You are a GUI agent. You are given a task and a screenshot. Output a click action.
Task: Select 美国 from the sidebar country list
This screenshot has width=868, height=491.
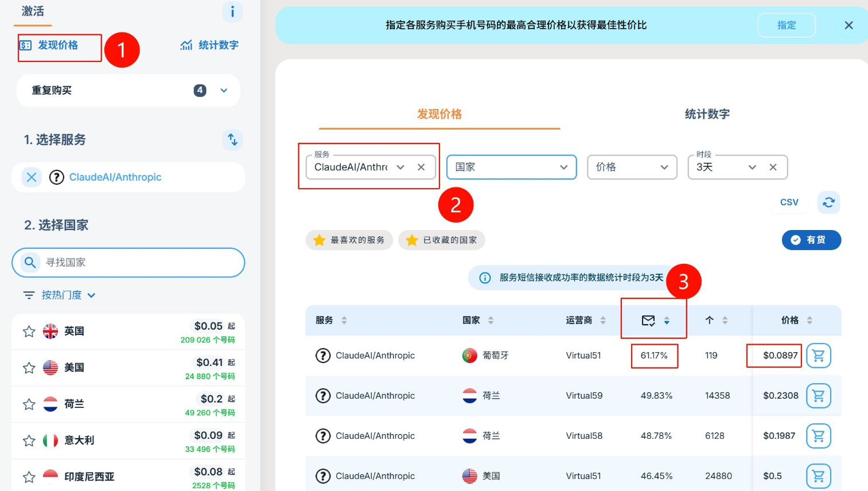point(129,368)
